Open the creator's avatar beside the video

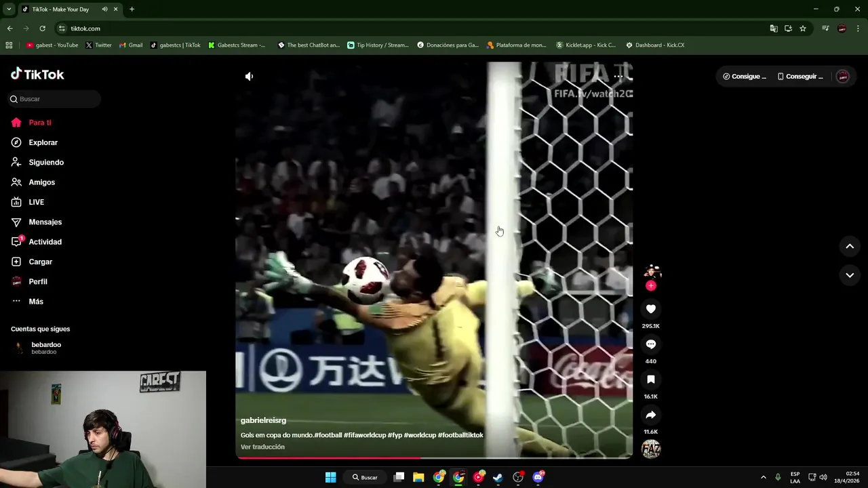point(652,272)
